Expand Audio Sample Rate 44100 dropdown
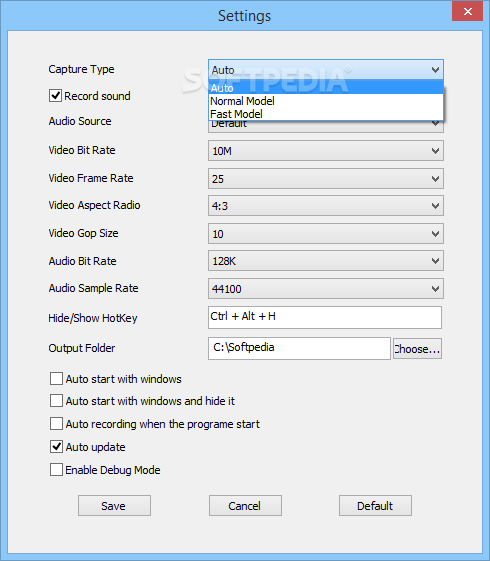490x561 pixels. pos(326,289)
